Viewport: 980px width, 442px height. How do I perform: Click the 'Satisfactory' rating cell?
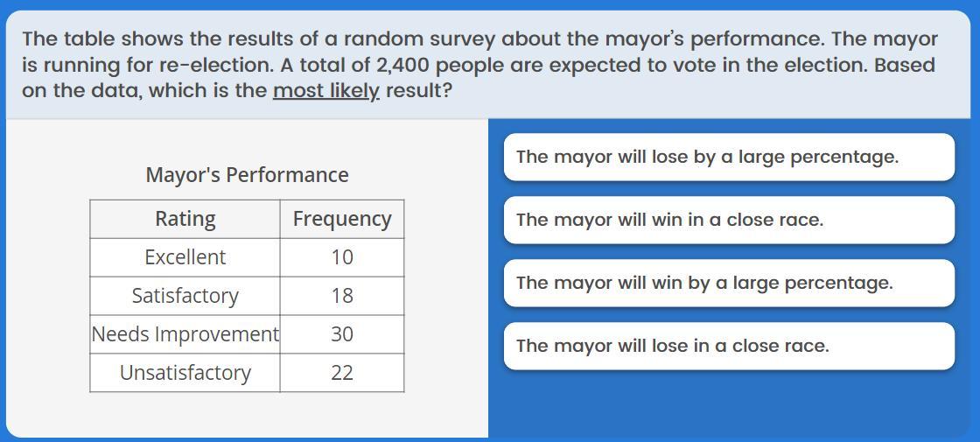[185, 296]
